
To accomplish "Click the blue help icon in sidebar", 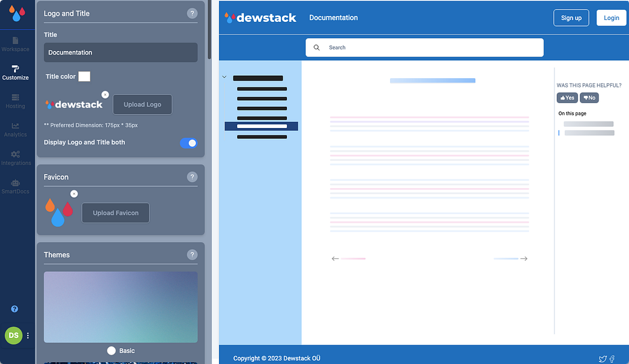I will pyautogui.click(x=15, y=309).
